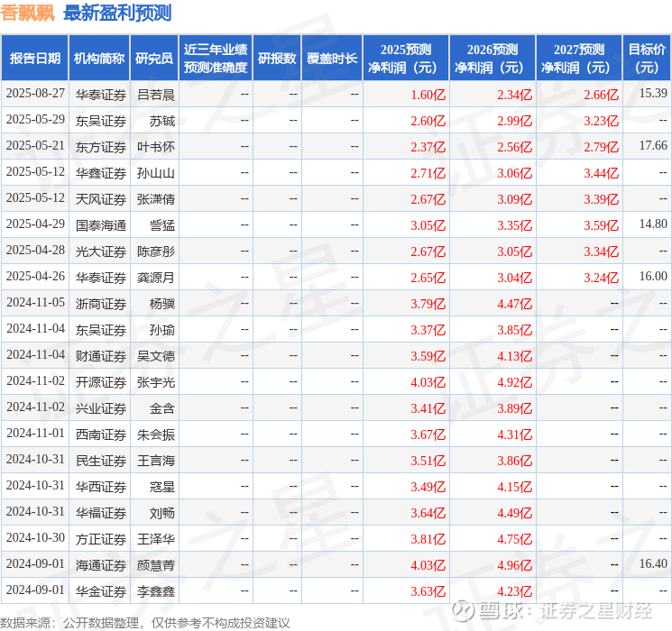Select the date cell 2025-05-29
This screenshot has height=631, width=672.
35,120
